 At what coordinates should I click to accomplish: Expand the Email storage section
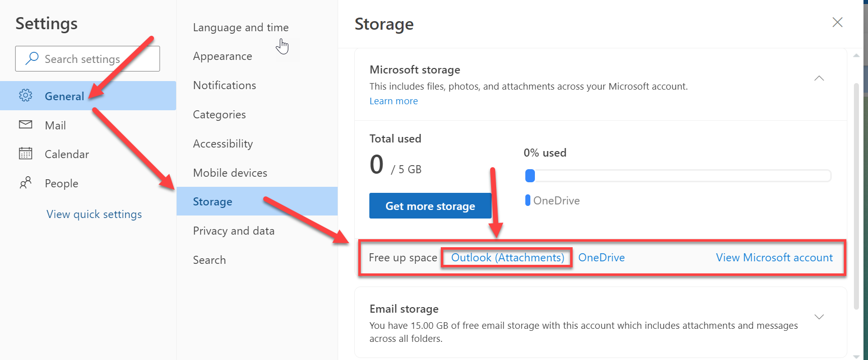click(x=819, y=317)
